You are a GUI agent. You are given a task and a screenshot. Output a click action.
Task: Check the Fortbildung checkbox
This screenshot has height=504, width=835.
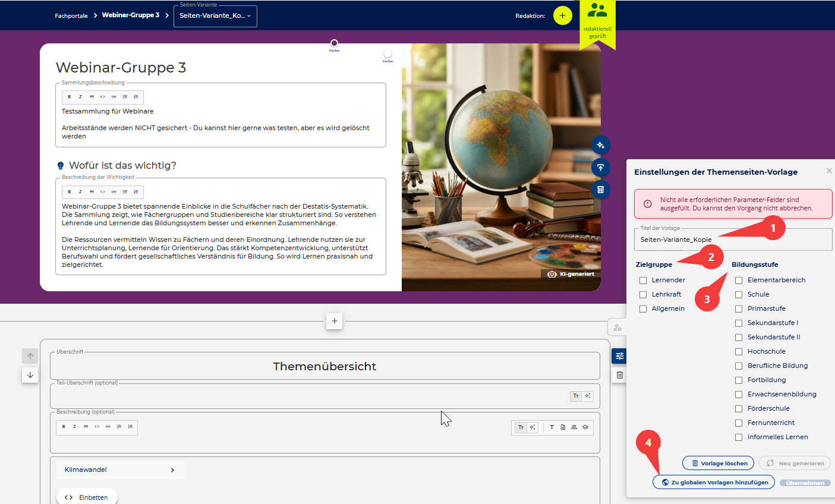coord(739,380)
